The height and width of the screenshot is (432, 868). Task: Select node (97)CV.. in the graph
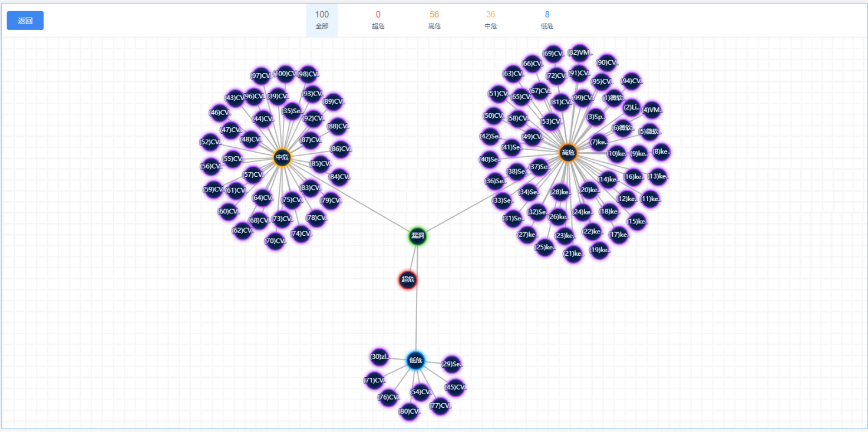(x=260, y=75)
